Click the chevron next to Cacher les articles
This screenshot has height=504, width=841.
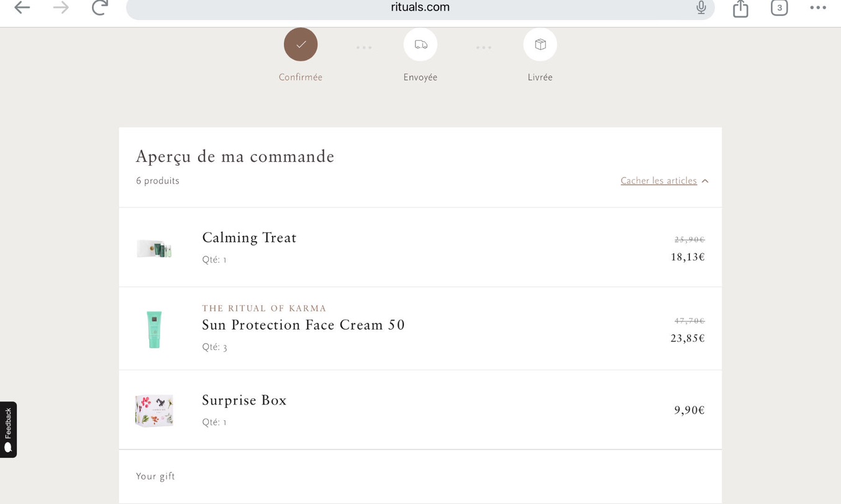(x=705, y=181)
